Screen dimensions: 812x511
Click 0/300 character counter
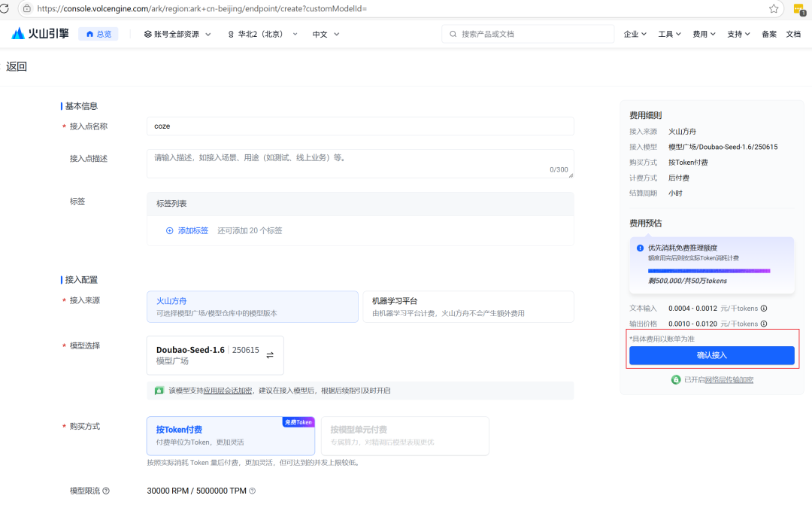(559, 169)
